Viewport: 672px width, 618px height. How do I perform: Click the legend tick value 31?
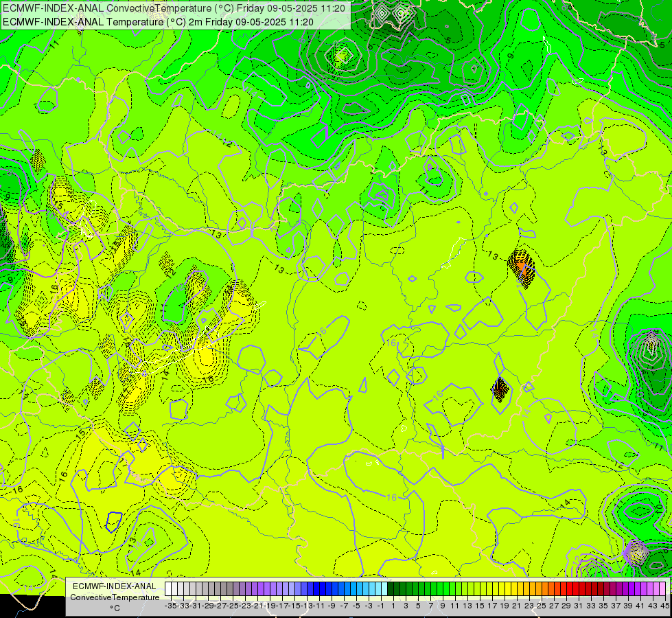pyautogui.click(x=579, y=606)
